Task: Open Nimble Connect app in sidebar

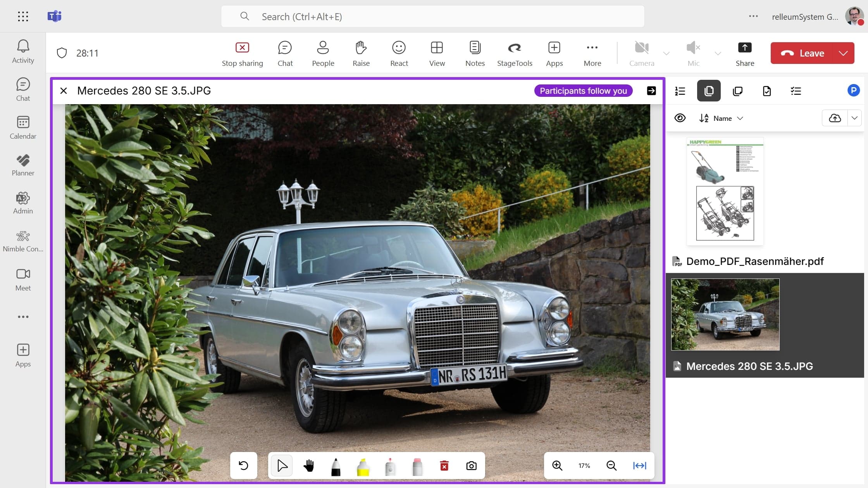Action: (23, 241)
